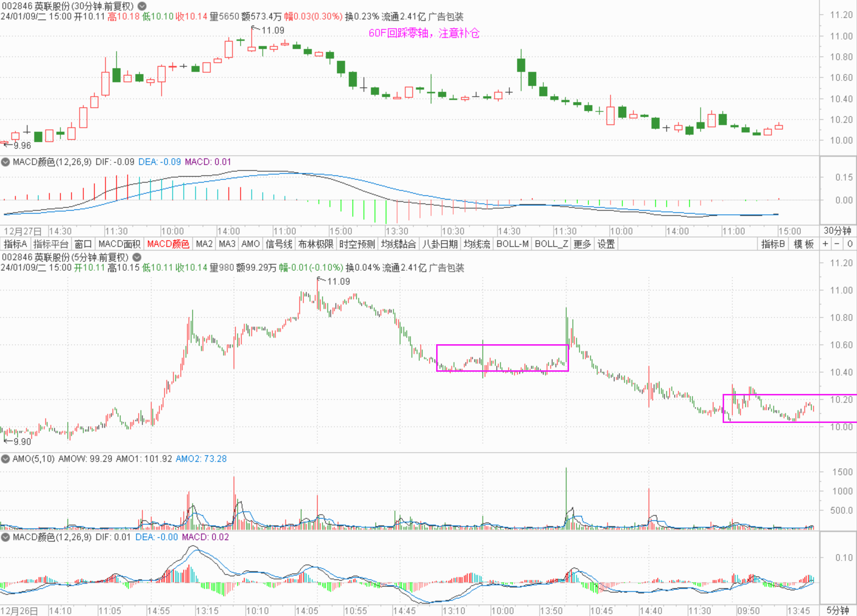Click the 广告包装 sector label in 30-minute header
This screenshot has height=616, width=857.
pos(446,17)
